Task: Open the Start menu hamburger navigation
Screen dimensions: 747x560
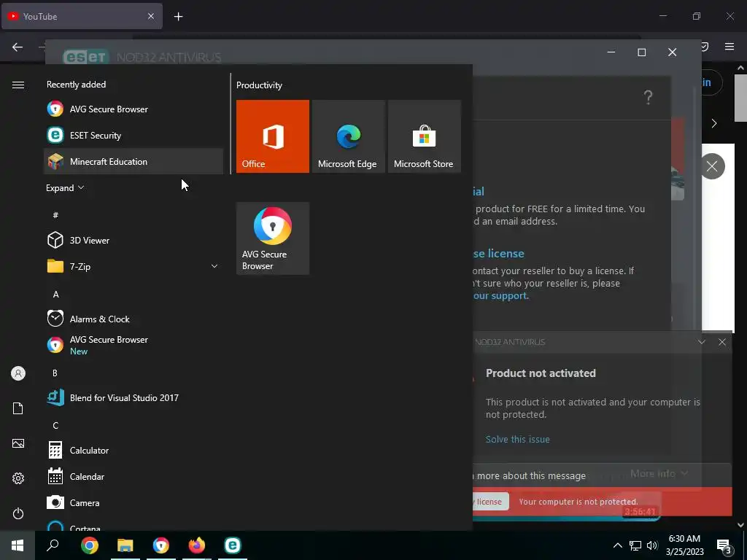Action: click(x=18, y=85)
